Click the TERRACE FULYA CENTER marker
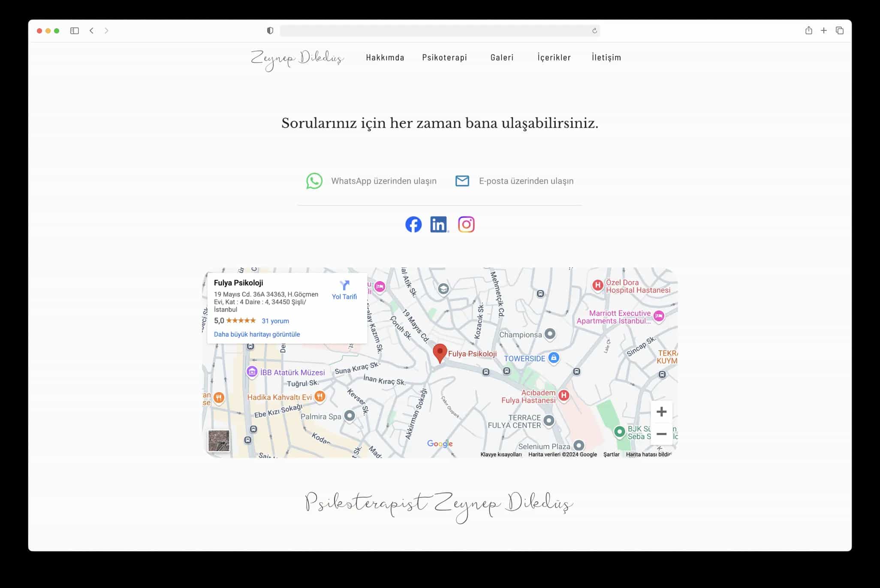 click(x=549, y=420)
